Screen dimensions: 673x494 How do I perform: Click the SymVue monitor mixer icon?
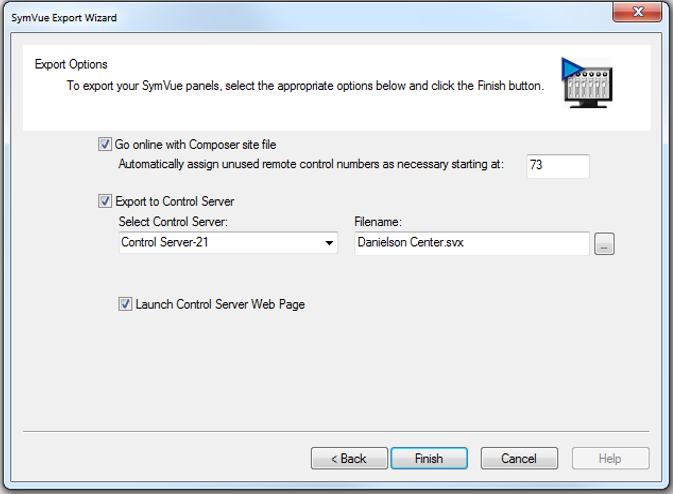pos(587,82)
